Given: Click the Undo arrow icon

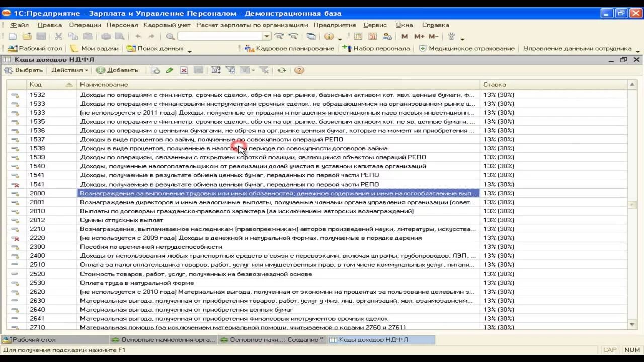Looking at the screenshot, I should pos(138,36).
